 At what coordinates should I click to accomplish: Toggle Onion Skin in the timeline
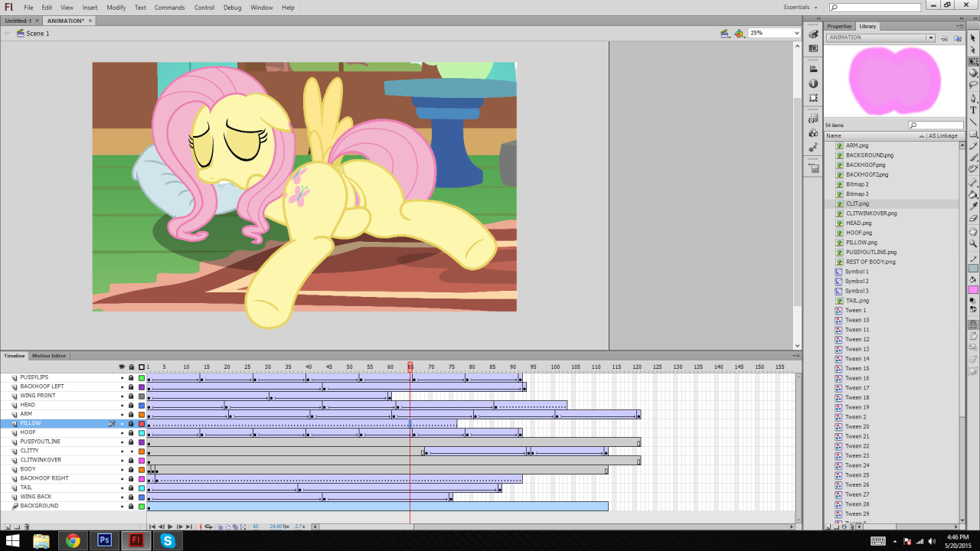click(x=220, y=527)
